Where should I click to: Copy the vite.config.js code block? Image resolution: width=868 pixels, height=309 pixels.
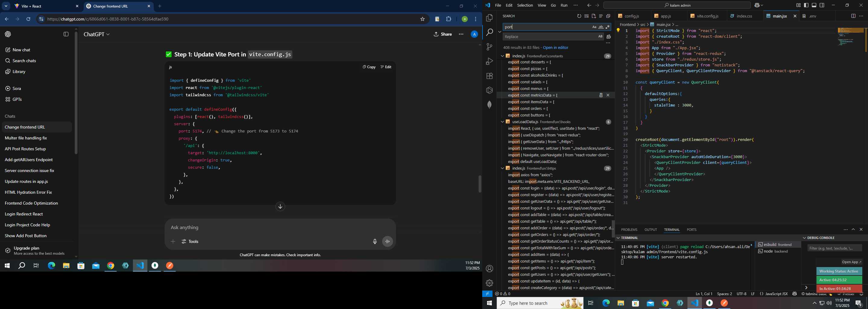pos(369,67)
